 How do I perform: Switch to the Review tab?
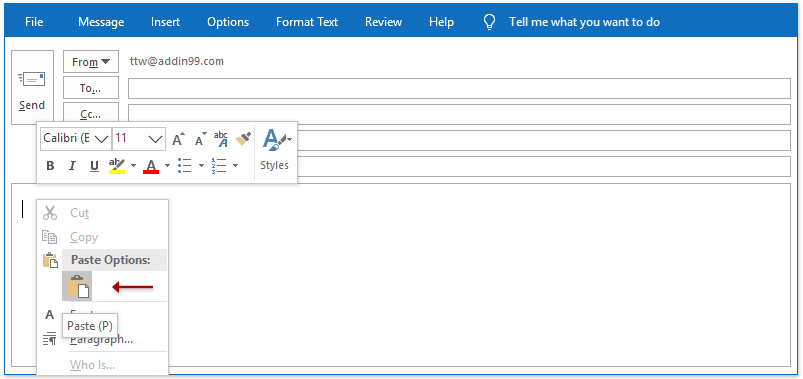pyautogui.click(x=383, y=22)
